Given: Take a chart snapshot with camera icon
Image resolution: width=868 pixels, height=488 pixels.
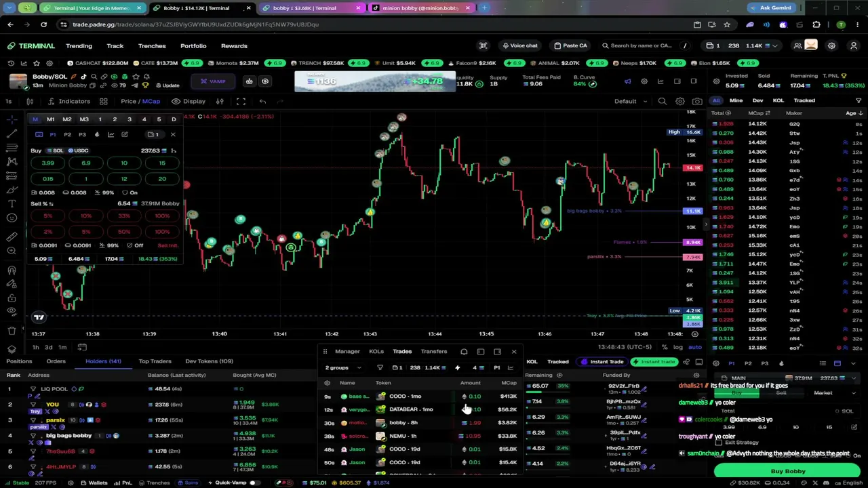Looking at the screenshot, I should click(697, 102).
